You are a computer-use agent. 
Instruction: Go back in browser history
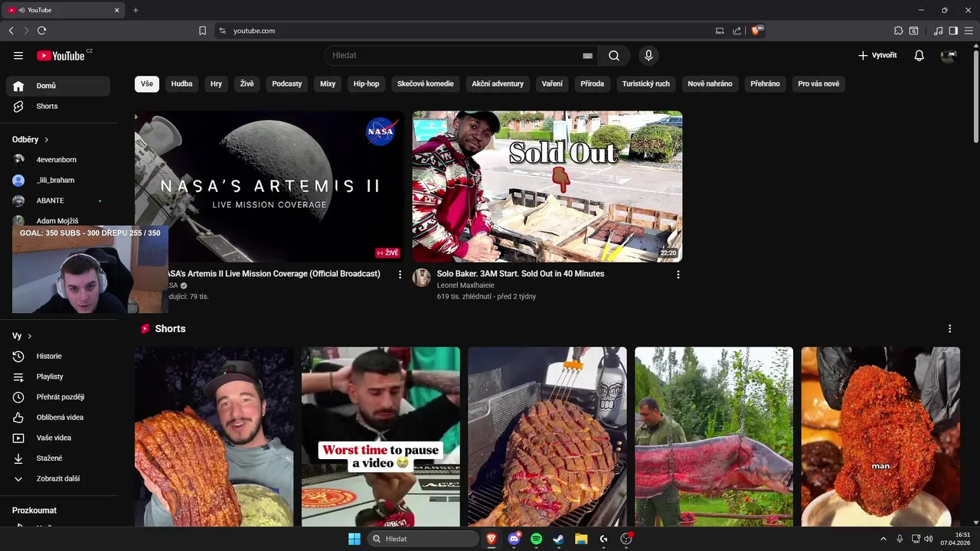coord(11,31)
